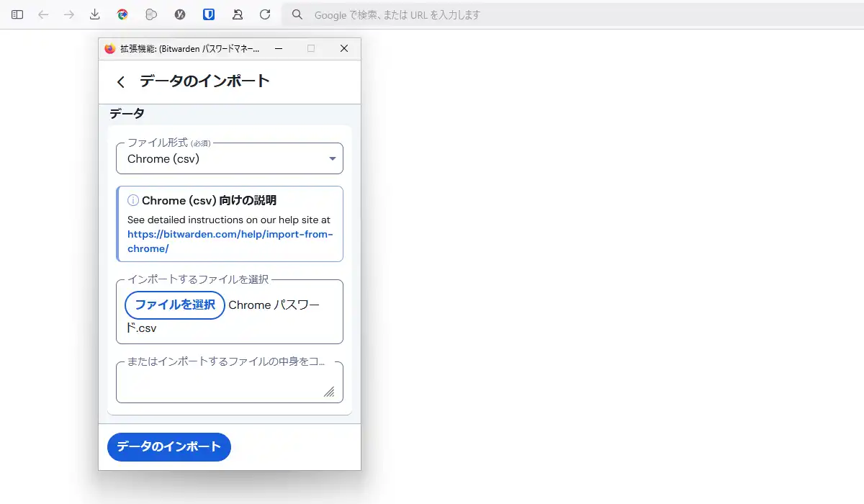Focus the paste file contents text area
Image resolution: width=864 pixels, height=504 pixels.
[x=230, y=382]
